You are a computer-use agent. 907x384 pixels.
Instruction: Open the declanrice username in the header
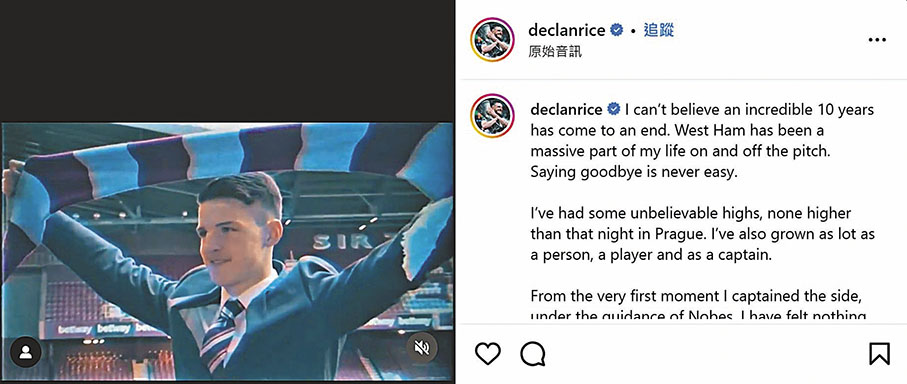tap(567, 30)
